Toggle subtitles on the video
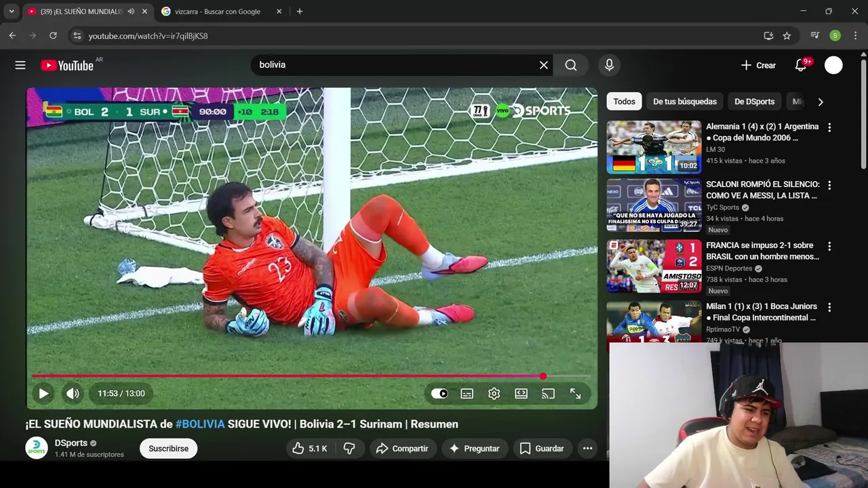 coord(467,393)
